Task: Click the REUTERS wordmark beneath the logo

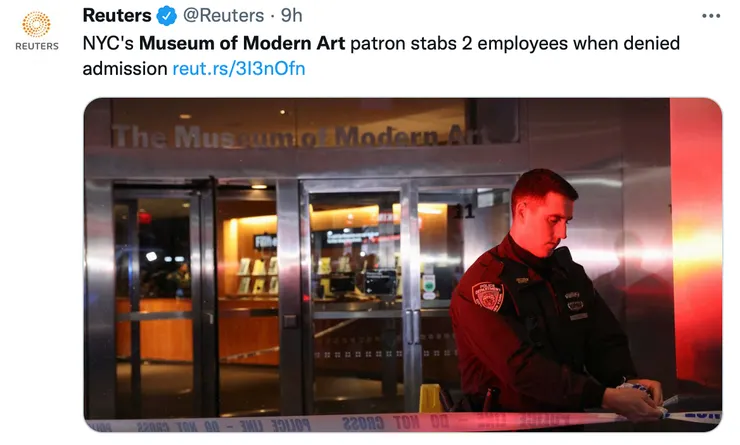Action: pos(37,46)
